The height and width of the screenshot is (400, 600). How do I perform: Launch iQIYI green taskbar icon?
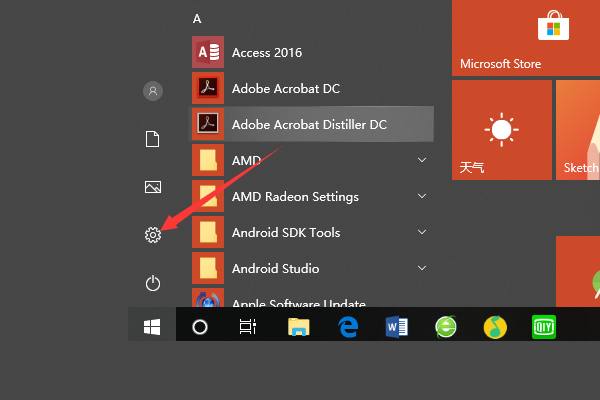[542, 326]
